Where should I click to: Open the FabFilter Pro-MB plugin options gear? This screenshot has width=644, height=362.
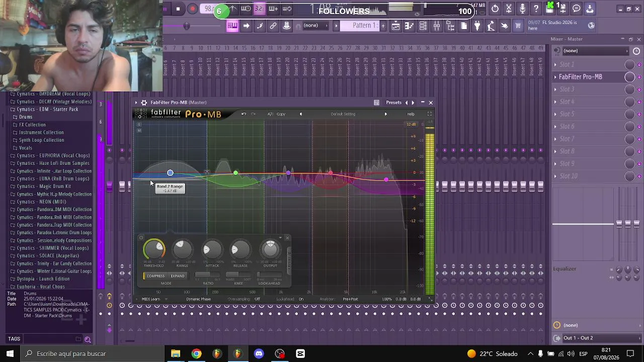click(143, 103)
